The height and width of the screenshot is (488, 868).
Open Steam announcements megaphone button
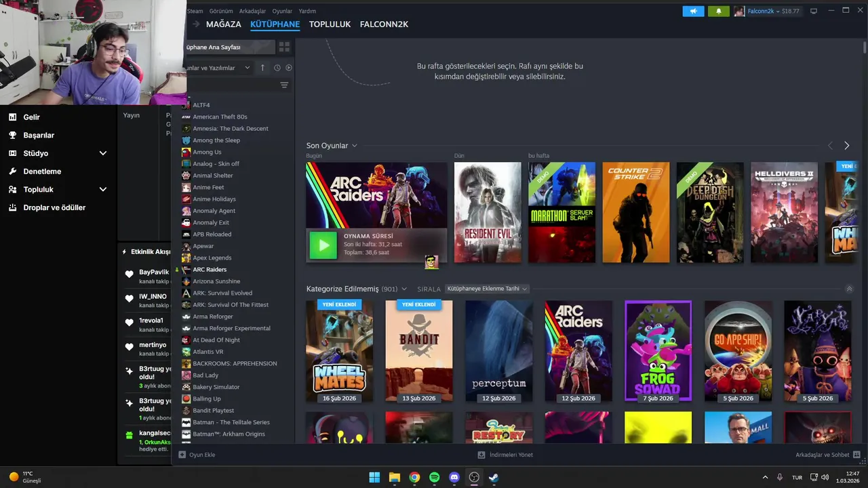click(x=693, y=11)
